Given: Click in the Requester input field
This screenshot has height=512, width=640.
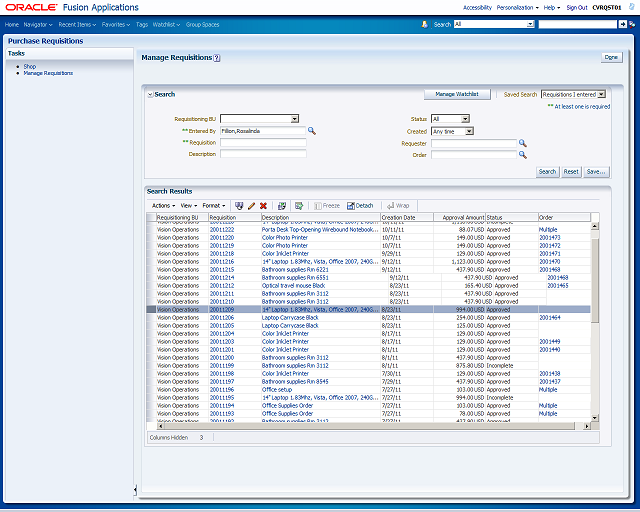Looking at the screenshot, I should (x=474, y=143).
